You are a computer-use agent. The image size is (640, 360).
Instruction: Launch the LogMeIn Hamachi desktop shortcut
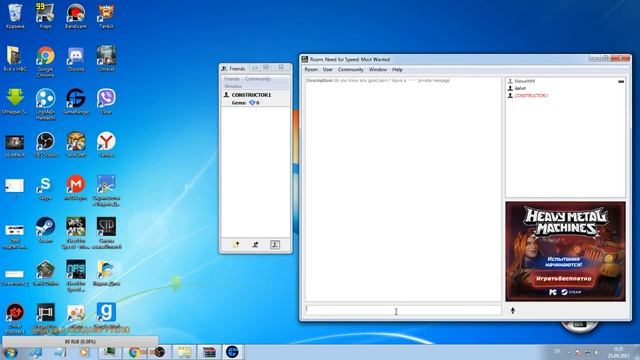[45, 104]
